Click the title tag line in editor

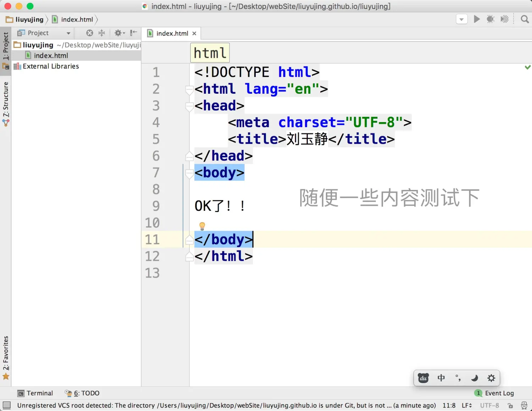[x=311, y=139]
